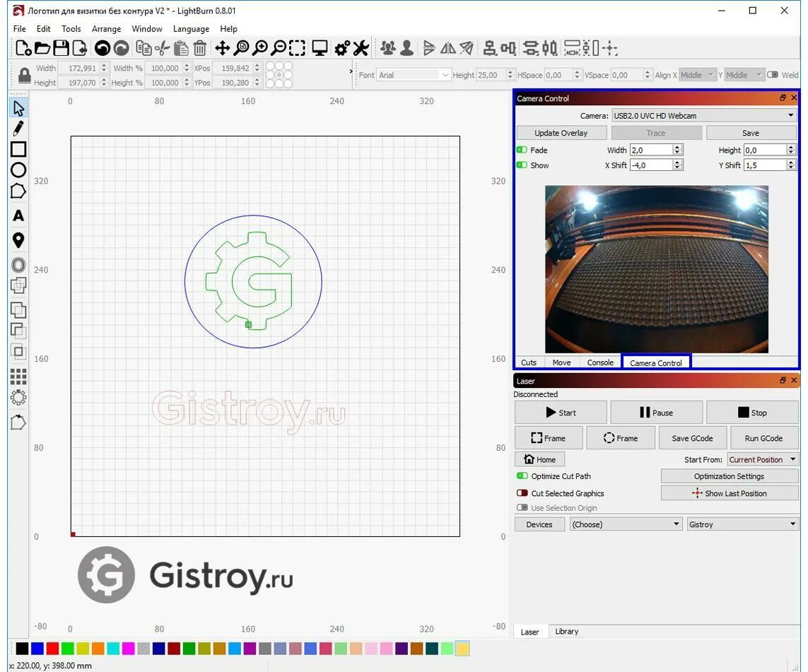Click the X Shift input field

point(651,165)
